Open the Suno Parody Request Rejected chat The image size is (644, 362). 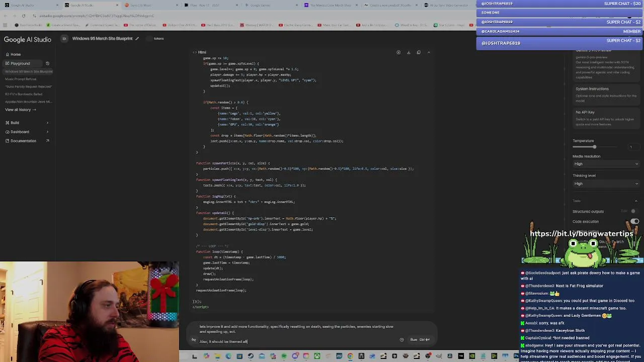tap(28, 86)
